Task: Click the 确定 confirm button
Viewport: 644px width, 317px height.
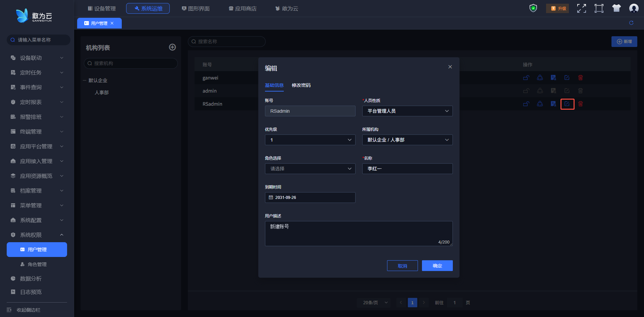Action: coord(437,266)
